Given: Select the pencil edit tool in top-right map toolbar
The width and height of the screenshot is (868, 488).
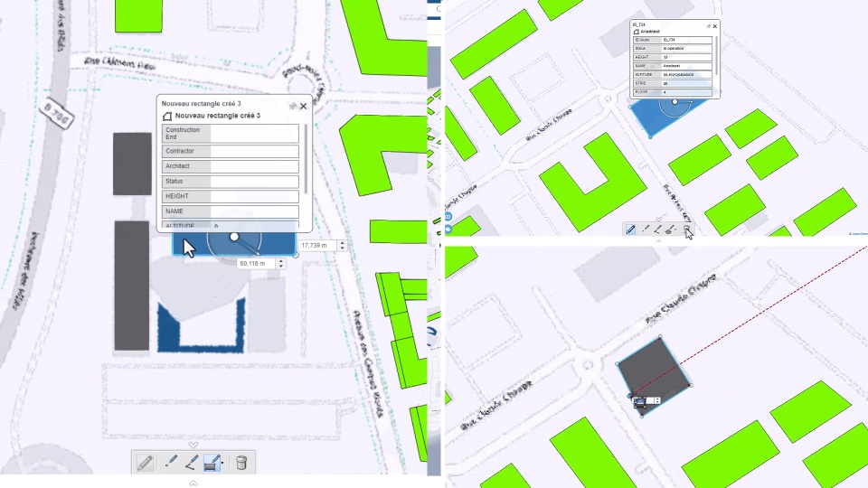Looking at the screenshot, I should click(x=630, y=229).
